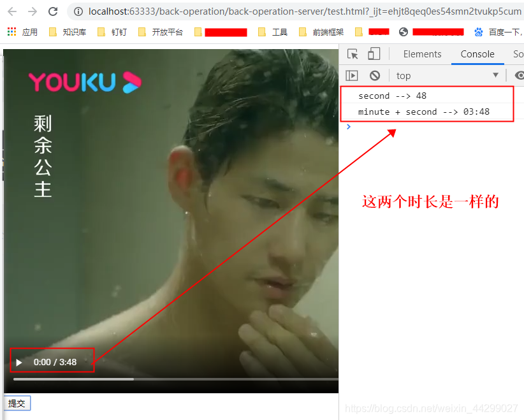Open the 应用 apps grid shortcut
The height and width of the screenshot is (420, 524).
click(x=22, y=32)
